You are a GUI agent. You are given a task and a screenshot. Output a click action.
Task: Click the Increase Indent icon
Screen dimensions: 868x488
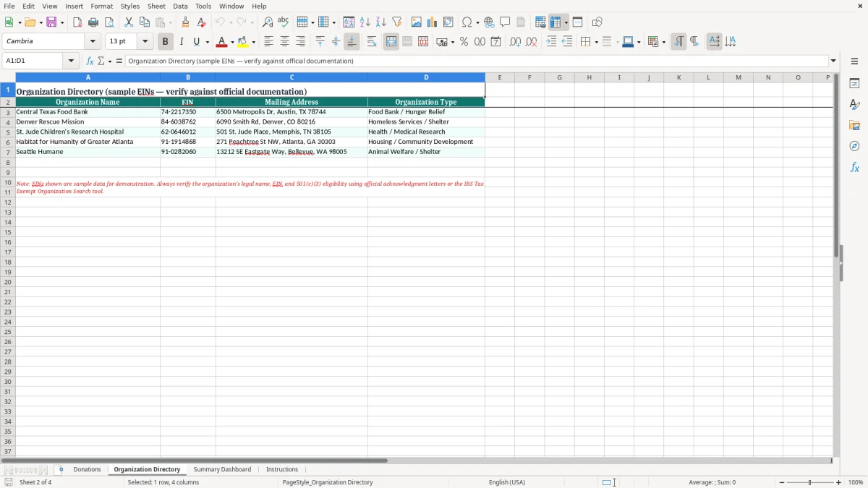[551, 42]
